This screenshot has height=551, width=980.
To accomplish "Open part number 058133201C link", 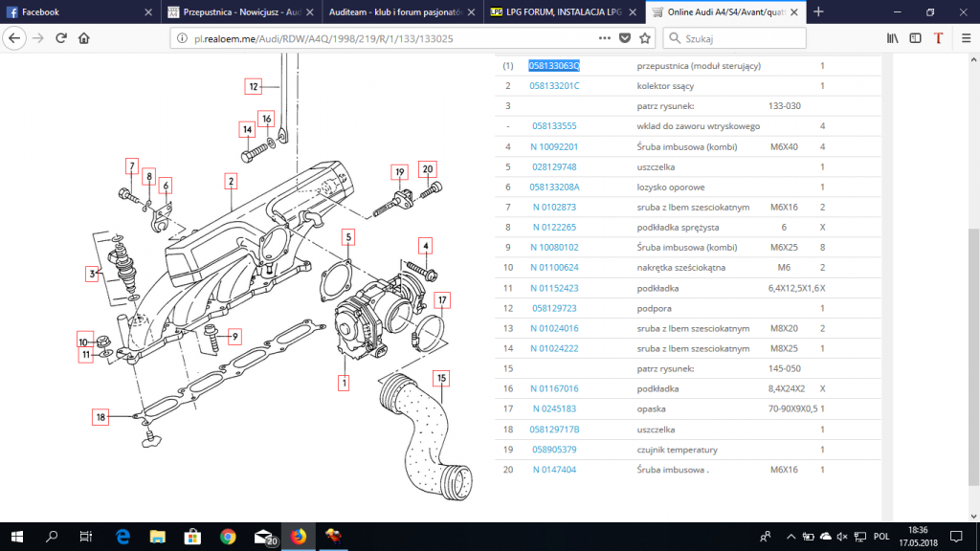I will click(554, 85).
